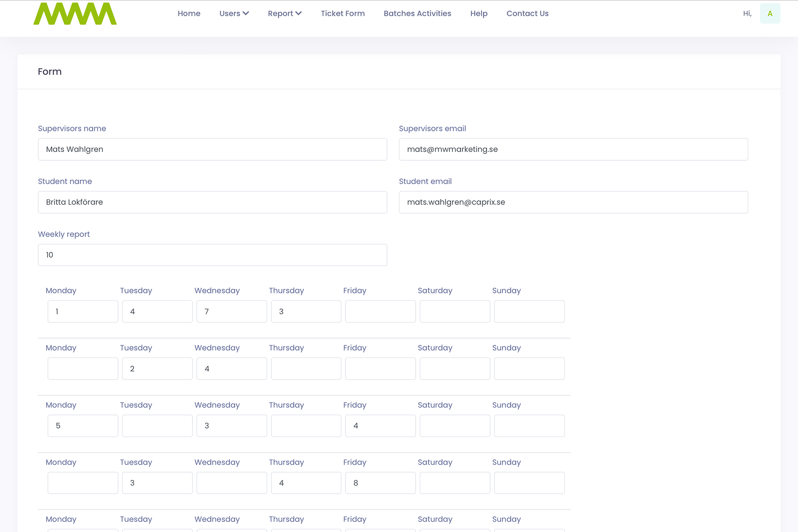798x532 pixels.
Task: Focus second row Tuesday field containing 2
Action: pyautogui.click(x=157, y=368)
